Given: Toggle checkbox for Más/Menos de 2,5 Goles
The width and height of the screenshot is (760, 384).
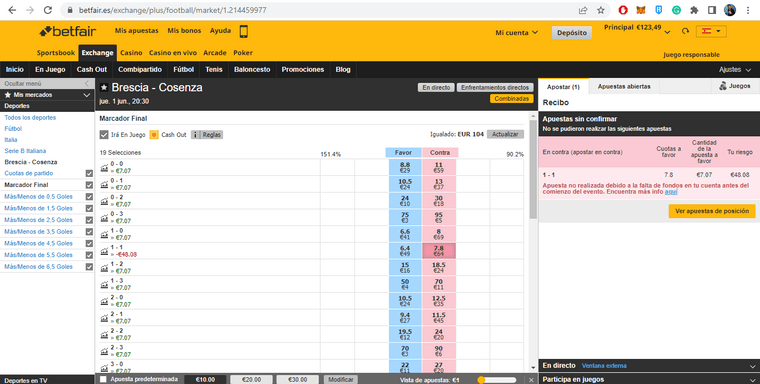Looking at the screenshot, I should click(89, 220).
